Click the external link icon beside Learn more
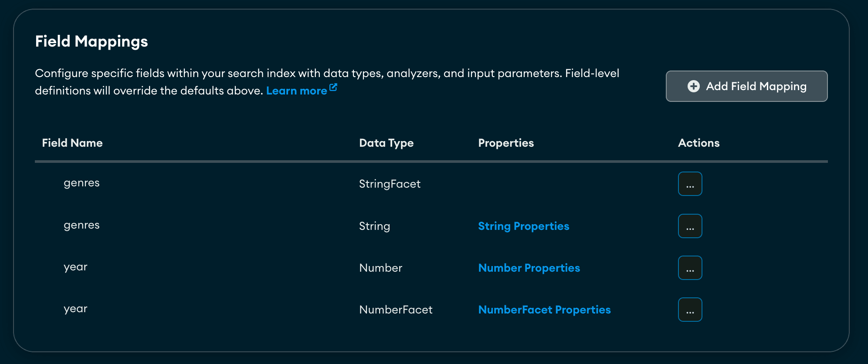Image resolution: width=868 pixels, height=364 pixels. pos(333,88)
